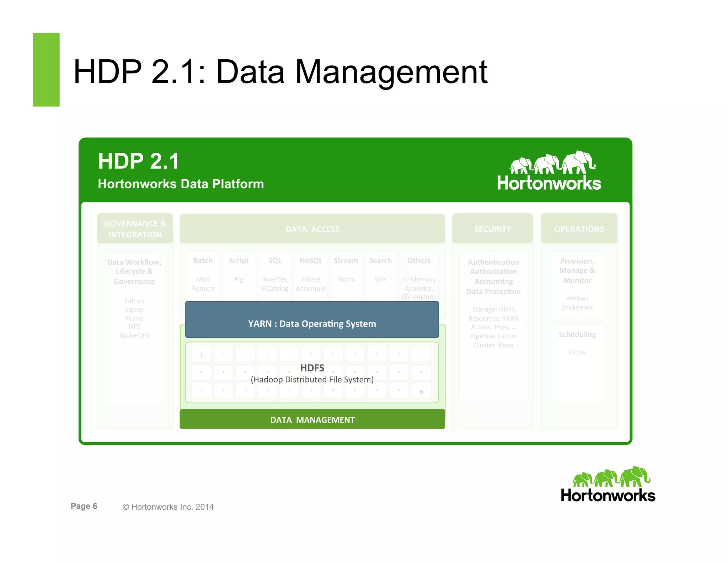This screenshot has height=562, width=728.
Task: Select the YARN : Data Operating System block
Action: click(x=312, y=319)
